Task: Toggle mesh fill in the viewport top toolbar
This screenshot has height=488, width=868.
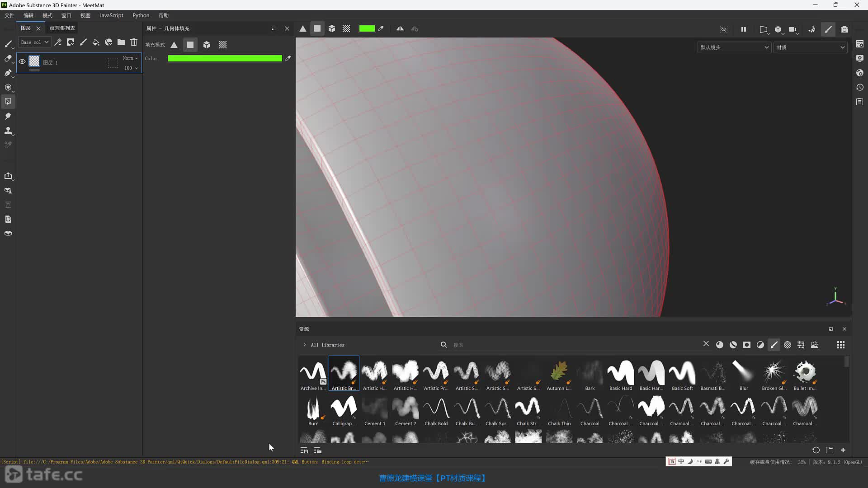Action: (x=332, y=28)
